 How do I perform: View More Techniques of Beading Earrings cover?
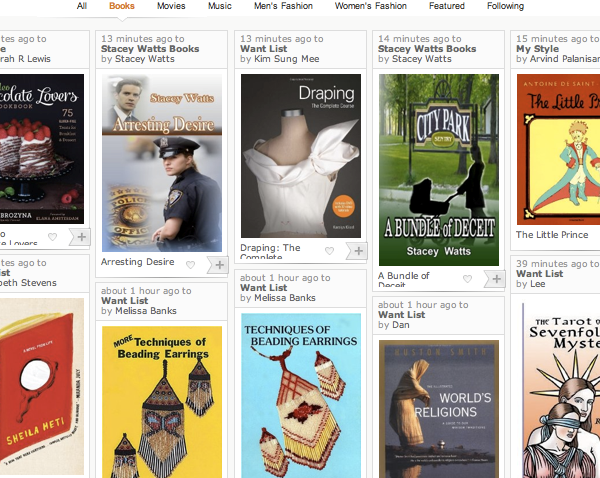162,402
